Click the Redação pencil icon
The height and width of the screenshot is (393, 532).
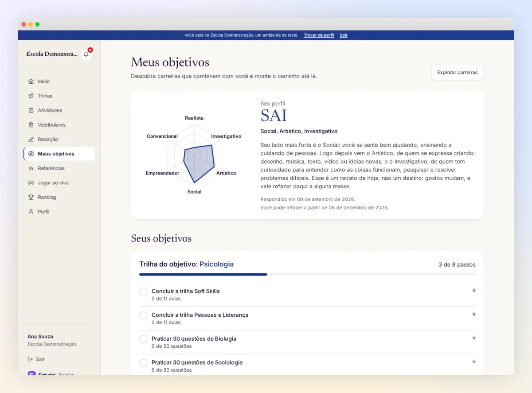click(x=31, y=139)
